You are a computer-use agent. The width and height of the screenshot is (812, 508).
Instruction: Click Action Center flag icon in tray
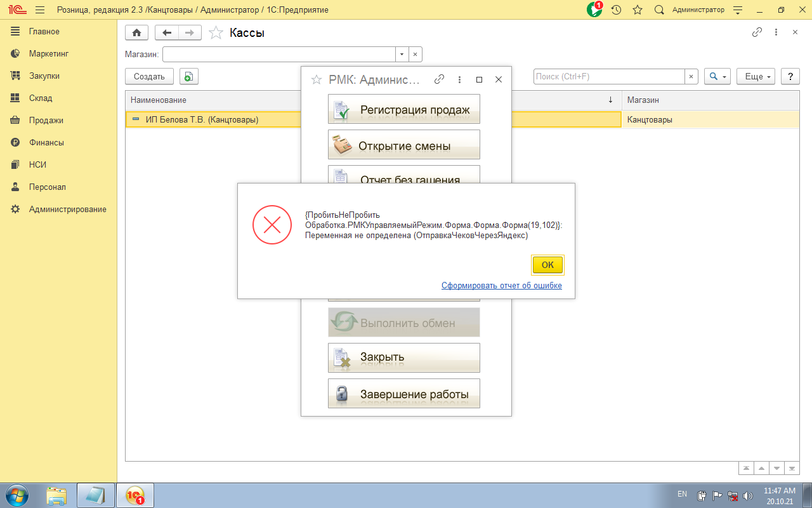(717, 495)
